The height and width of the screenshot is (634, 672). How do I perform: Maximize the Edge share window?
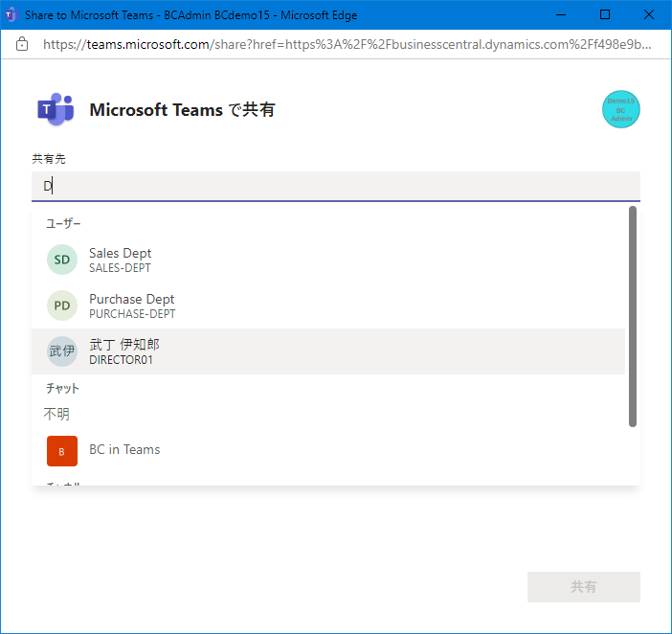605,15
